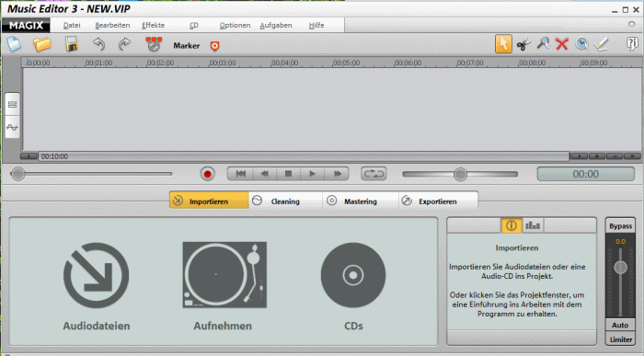Click the CD burn icon in toolbar
The image size is (644, 356).
pos(154,44)
